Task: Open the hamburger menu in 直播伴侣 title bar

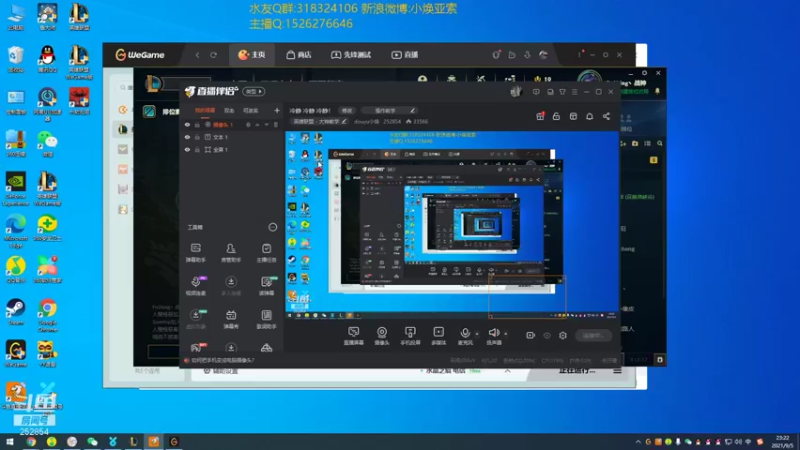Action: (574, 92)
